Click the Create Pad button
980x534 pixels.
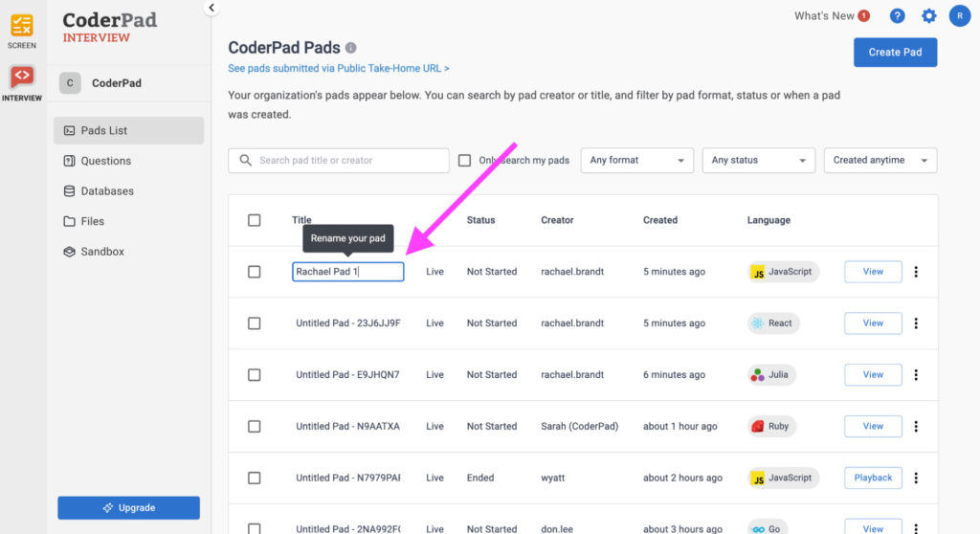point(895,53)
